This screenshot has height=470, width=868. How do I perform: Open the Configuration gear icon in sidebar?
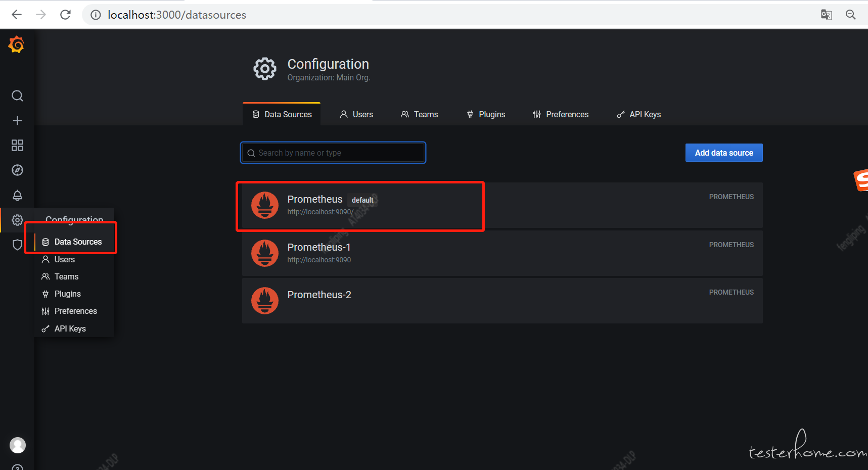[x=17, y=220]
